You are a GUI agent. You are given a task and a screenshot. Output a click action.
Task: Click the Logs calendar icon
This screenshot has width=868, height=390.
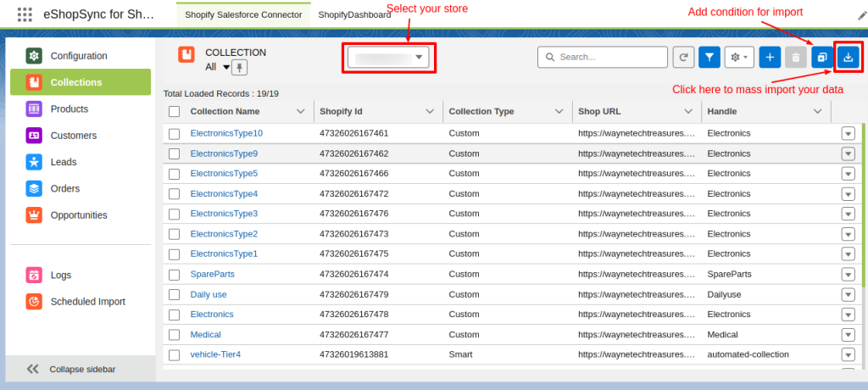click(x=34, y=275)
